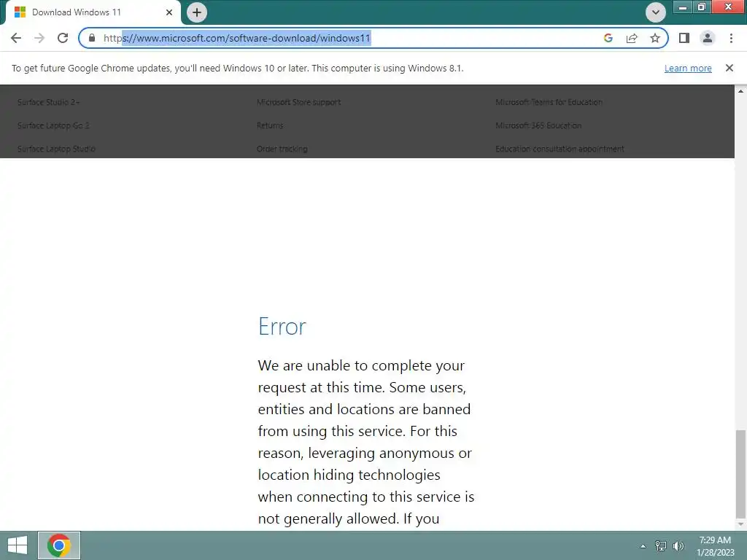Open Microsoft 365 Education link
The width and height of the screenshot is (747, 560).
(x=538, y=125)
